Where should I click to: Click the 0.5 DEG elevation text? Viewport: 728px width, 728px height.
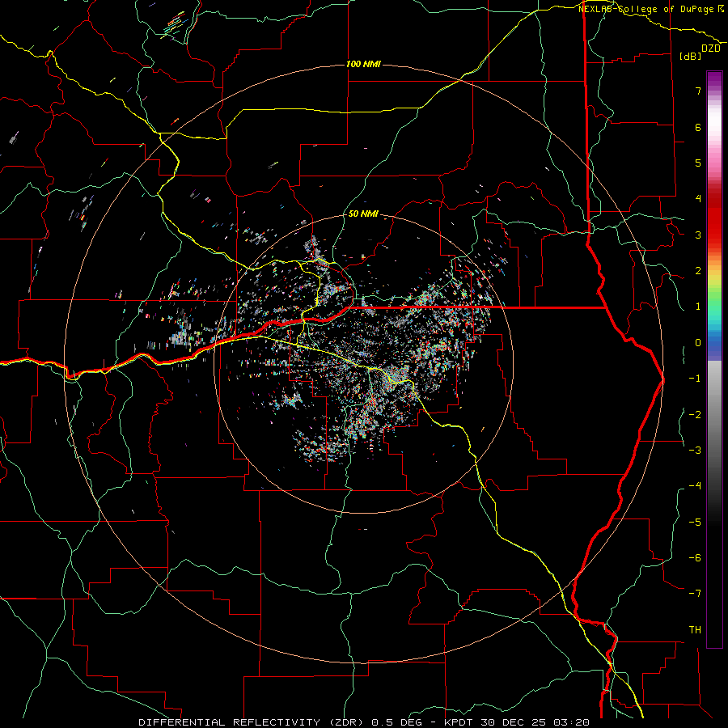click(x=396, y=722)
